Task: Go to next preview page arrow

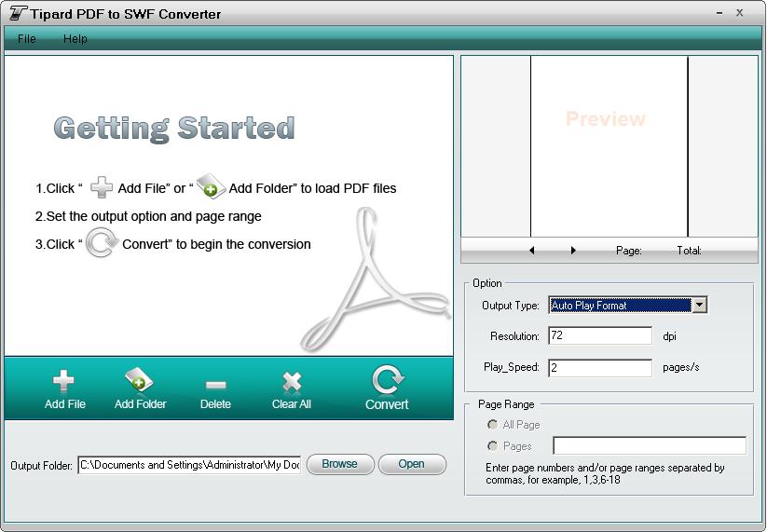Action: 572,251
